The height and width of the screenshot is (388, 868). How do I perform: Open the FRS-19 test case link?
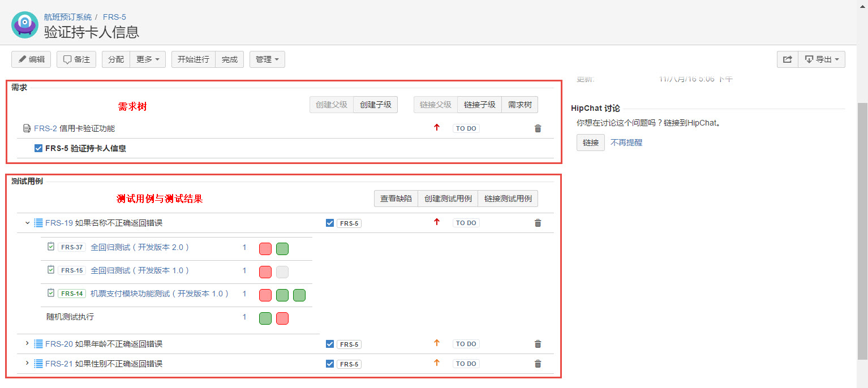[x=59, y=223]
